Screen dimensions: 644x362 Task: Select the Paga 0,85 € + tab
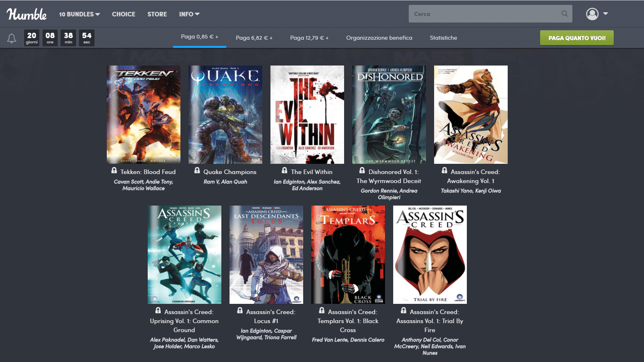click(x=200, y=37)
